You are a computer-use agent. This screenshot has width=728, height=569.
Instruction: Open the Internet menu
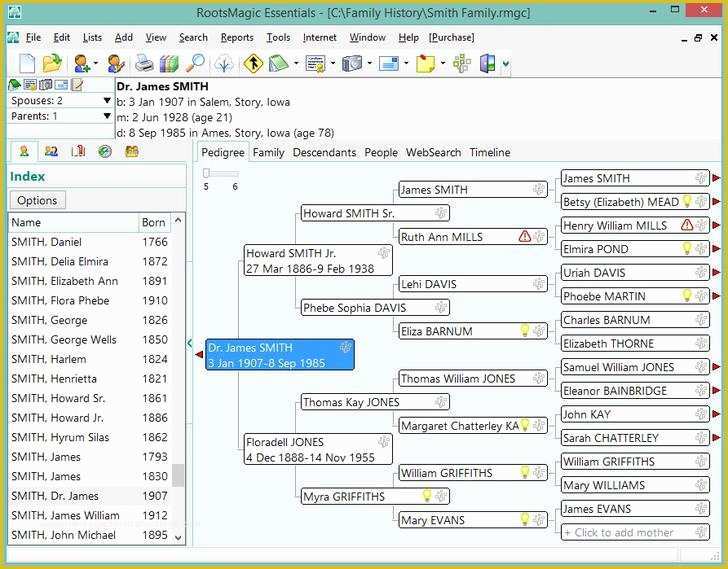point(319,38)
